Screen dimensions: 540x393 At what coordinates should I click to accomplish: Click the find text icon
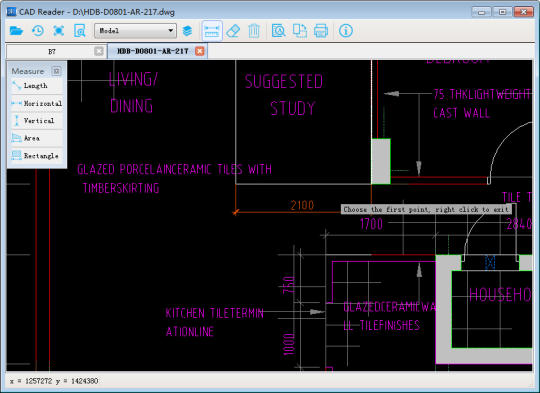point(278,31)
